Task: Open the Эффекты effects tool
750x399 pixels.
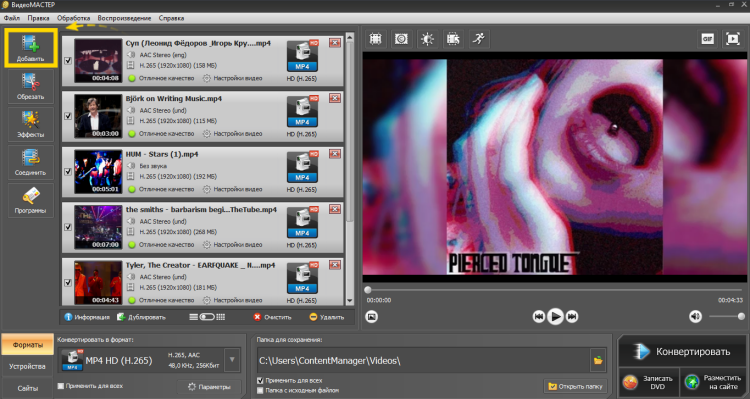Action: [x=31, y=124]
